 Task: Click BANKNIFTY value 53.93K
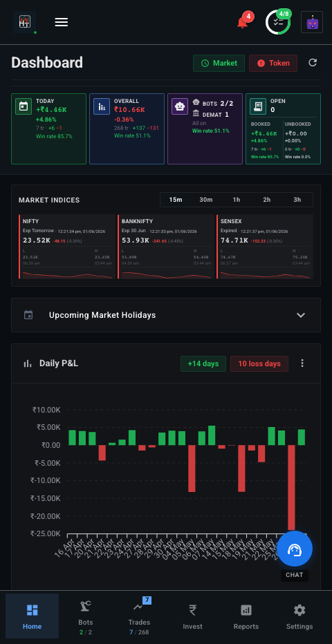click(x=135, y=240)
